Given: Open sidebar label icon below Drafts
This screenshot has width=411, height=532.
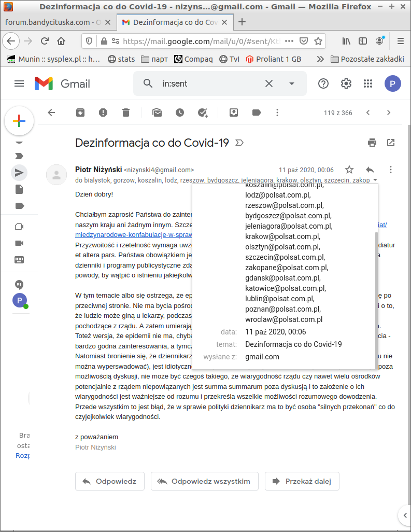Looking at the screenshot, I should click(x=20, y=206).
